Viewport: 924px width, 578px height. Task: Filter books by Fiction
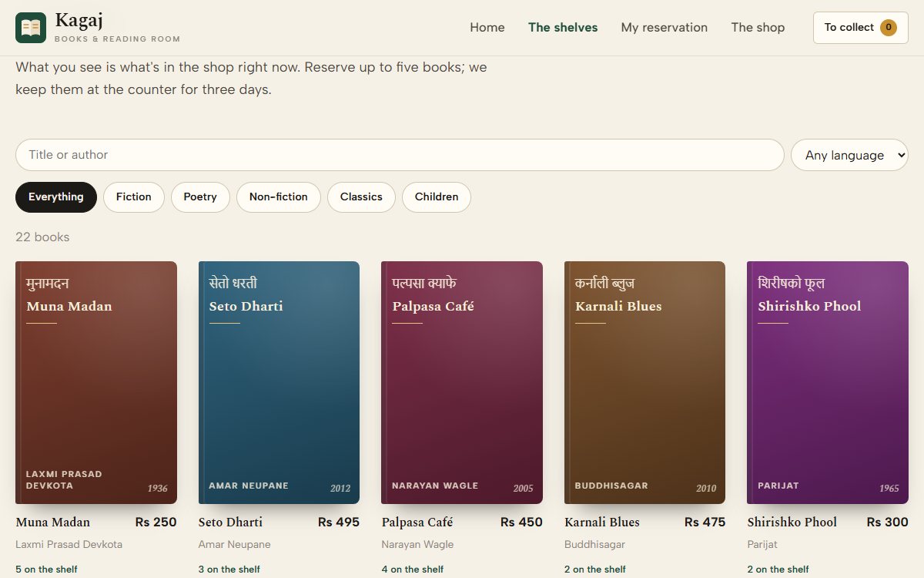[x=134, y=197]
